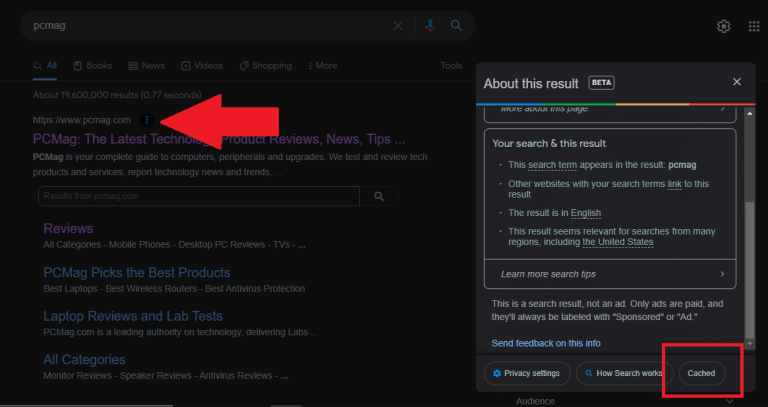Viewport: 768px width, 407px height.
Task: Click the underlined English language link
Action: coord(586,213)
